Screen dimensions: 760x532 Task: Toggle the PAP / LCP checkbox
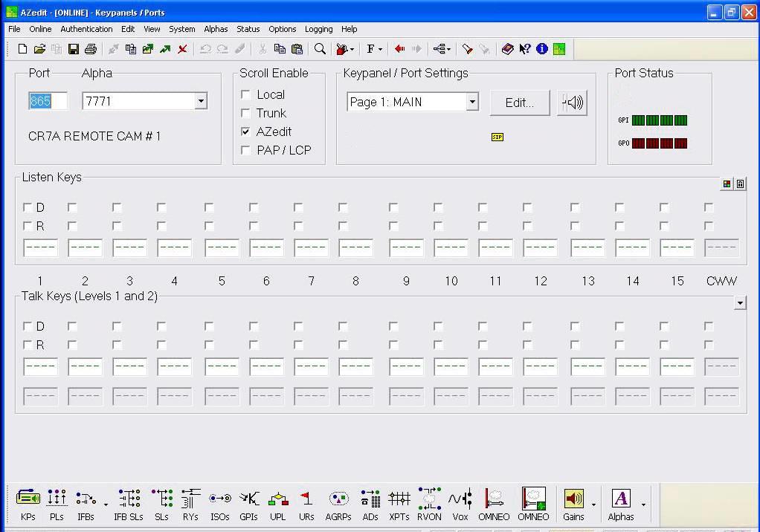point(246,150)
